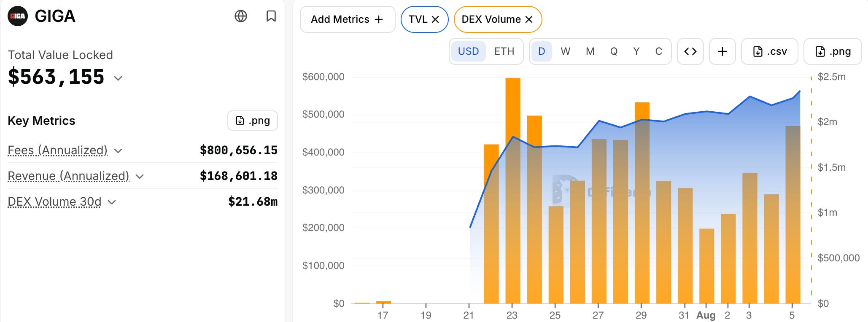Click the Fees (Annualized) label
Viewport: 868px width, 322px height.
point(58,150)
